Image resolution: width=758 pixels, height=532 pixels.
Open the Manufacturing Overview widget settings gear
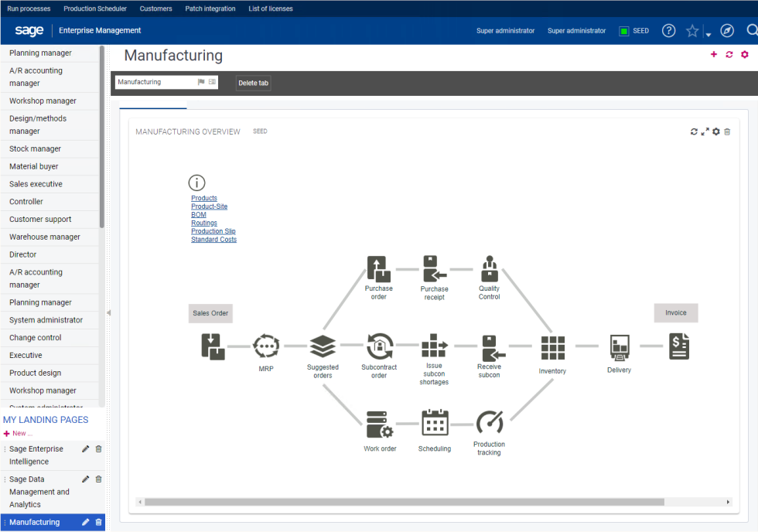[x=715, y=131]
